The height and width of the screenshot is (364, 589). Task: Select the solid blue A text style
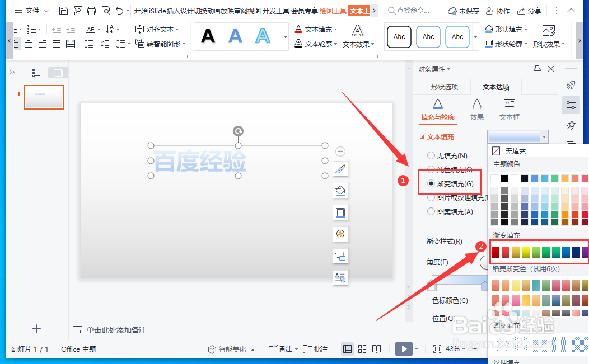[x=235, y=36]
